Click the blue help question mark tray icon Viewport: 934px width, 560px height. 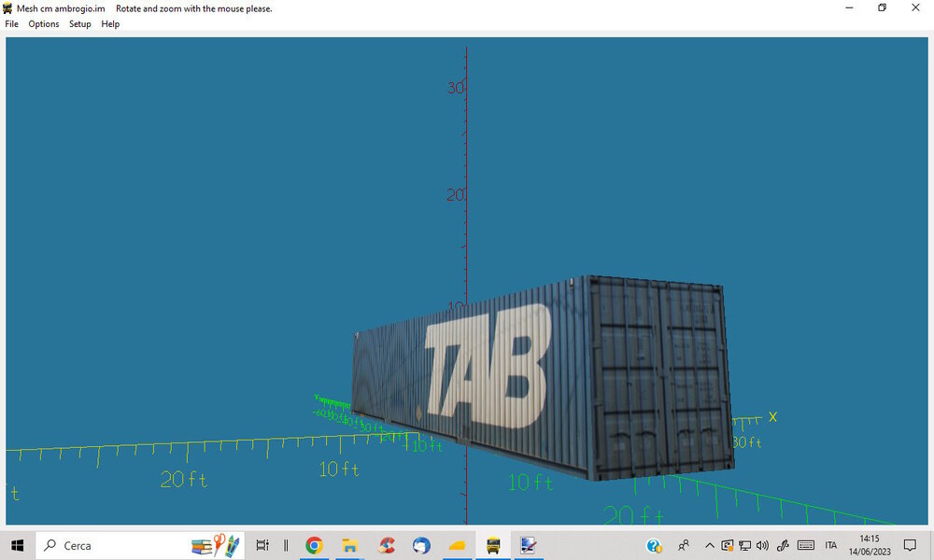654,545
